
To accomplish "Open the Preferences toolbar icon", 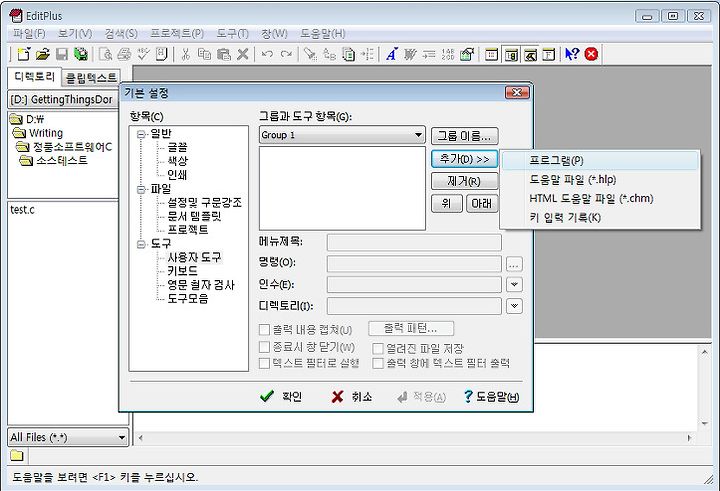I will tap(467, 54).
